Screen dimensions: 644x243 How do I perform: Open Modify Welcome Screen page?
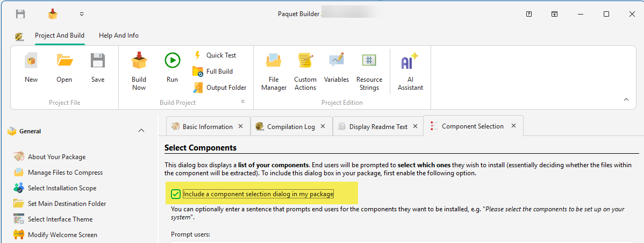point(55,235)
